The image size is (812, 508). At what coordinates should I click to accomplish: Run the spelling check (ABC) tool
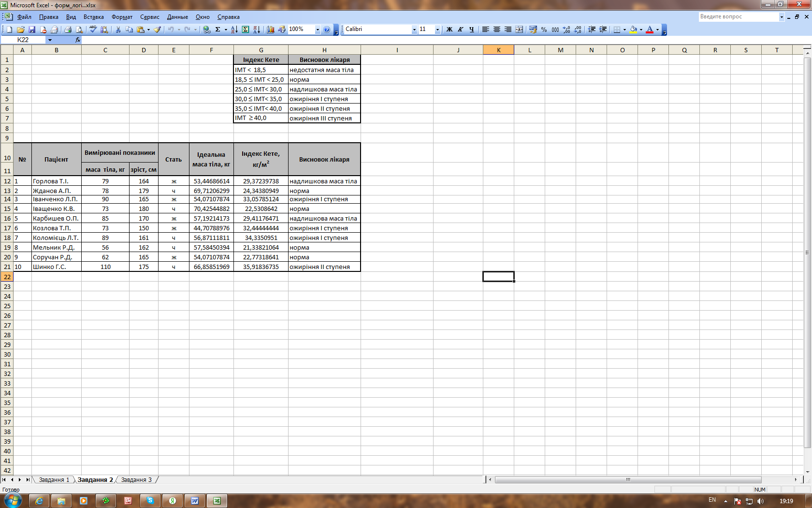click(93, 30)
